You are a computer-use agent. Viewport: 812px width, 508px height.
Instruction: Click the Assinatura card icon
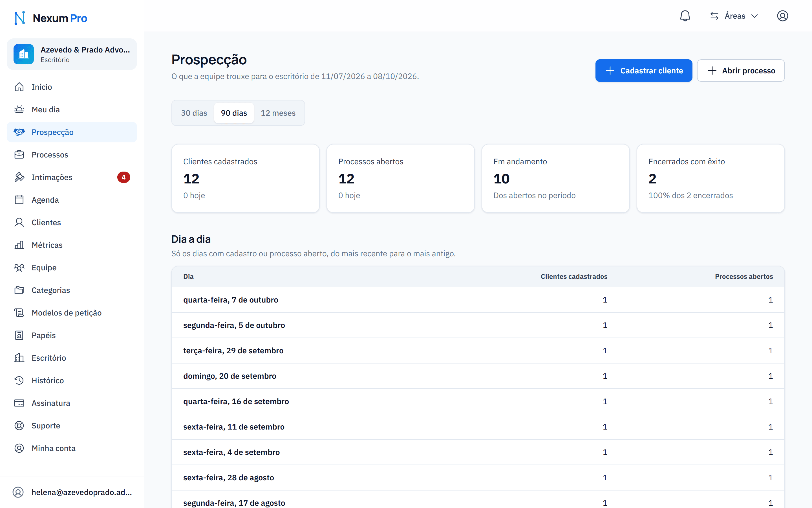click(x=19, y=403)
